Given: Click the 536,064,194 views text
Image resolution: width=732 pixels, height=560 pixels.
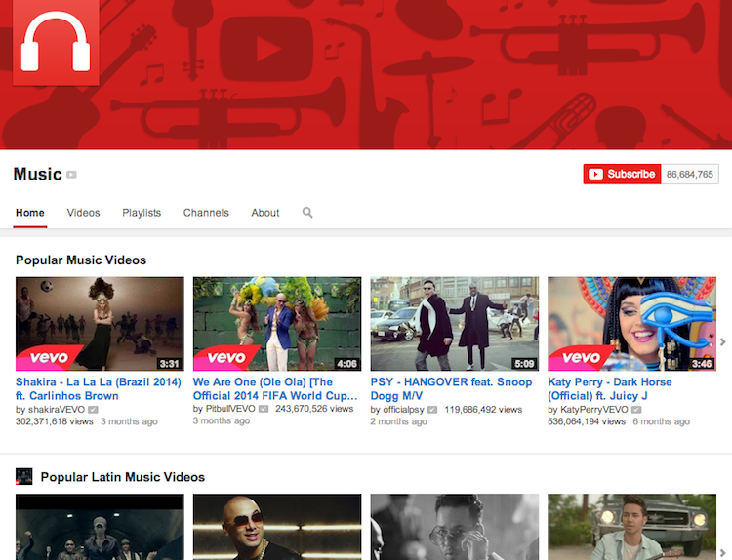Looking at the screenshot, I should 587,421.
